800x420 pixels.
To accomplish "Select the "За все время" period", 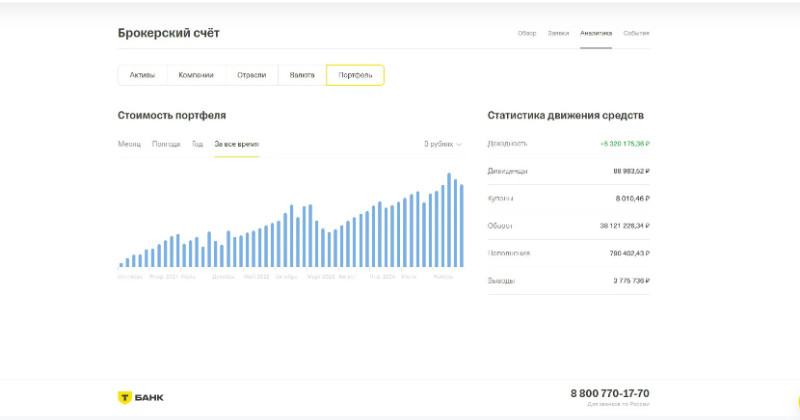I will [236, 144].
